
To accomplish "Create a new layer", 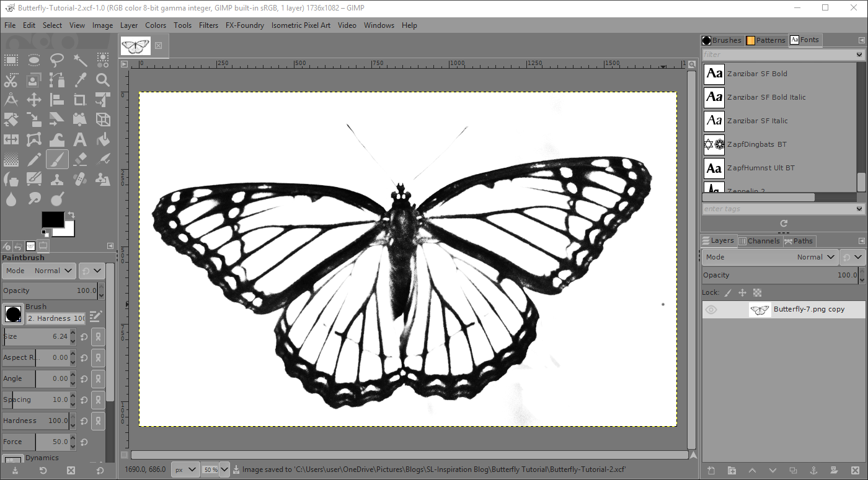I will (x=711, y=470).
